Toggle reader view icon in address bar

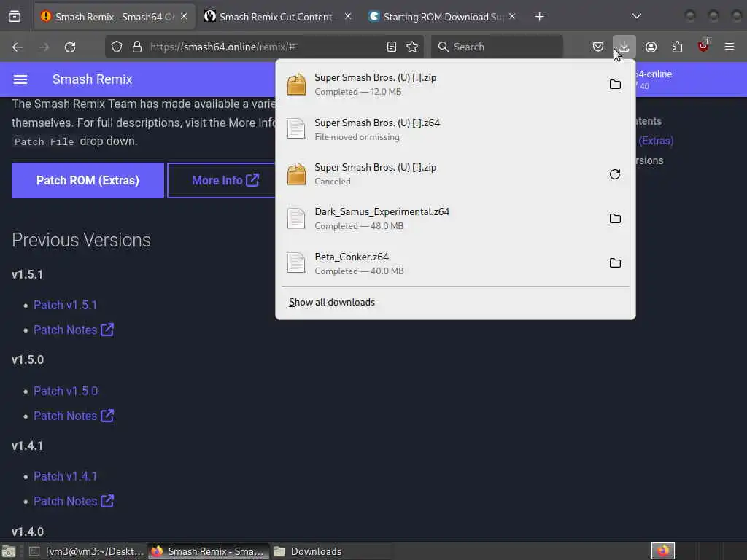[392, 47]
